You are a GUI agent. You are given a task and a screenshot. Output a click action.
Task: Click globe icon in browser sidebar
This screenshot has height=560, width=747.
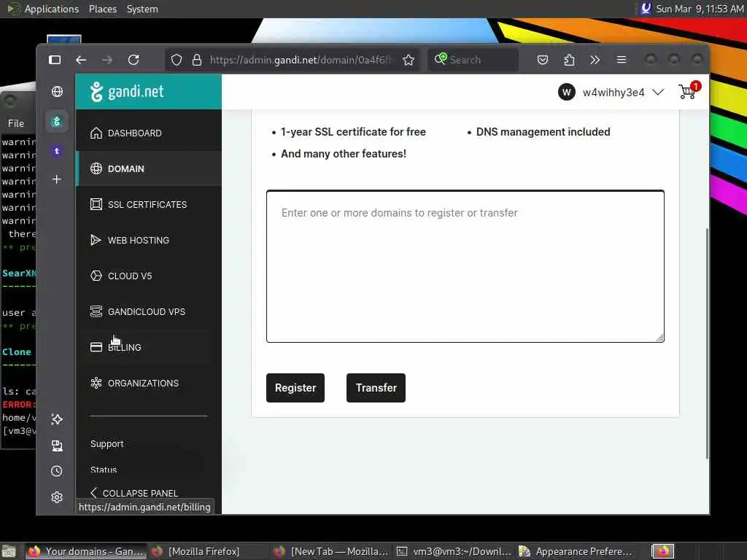pyautogui.click(x=57, y=91)
